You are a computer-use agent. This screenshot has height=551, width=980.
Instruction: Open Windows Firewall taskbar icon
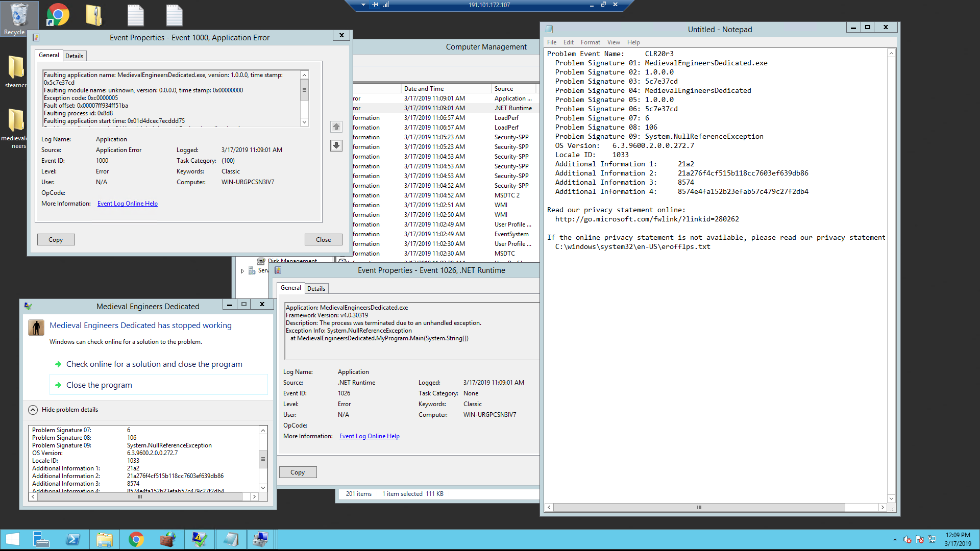(167, 539)
